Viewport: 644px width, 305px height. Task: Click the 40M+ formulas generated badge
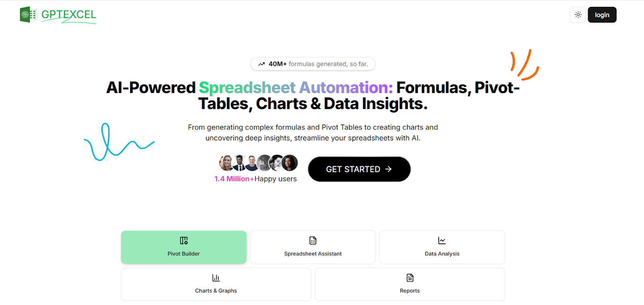[313, 64]
